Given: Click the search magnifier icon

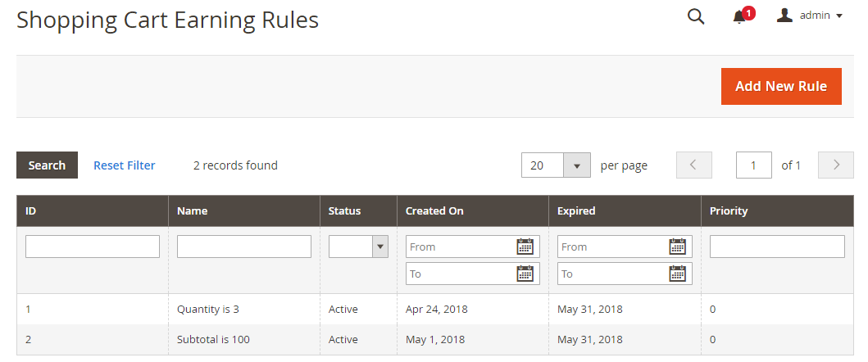Looking at the screenshot, I should 696,16.
